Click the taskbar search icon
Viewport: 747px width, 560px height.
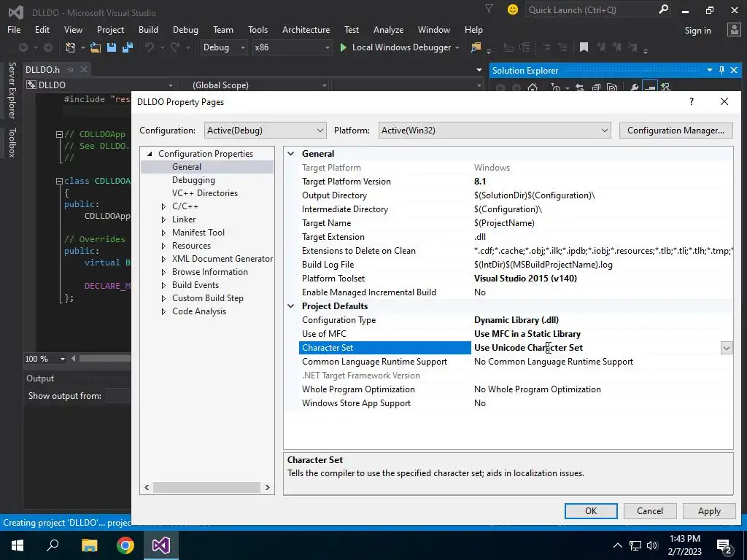point(53,544)
